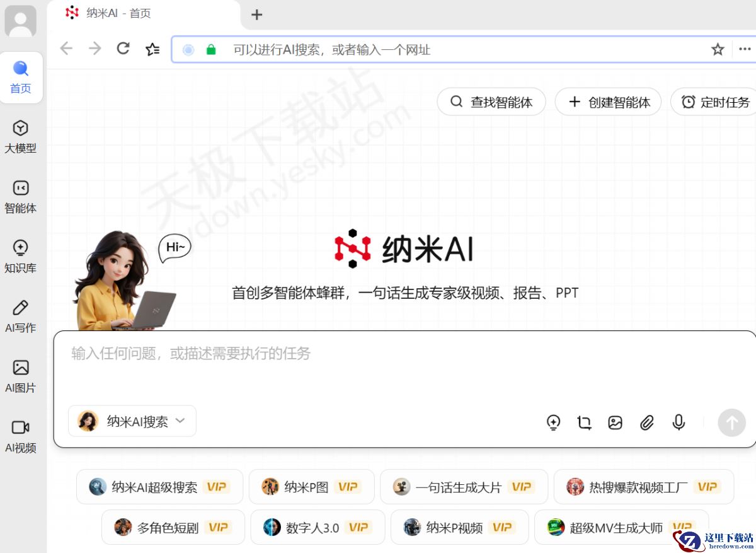
Task: Reload the page with refresh icon
Action: [x=123, y=49]
